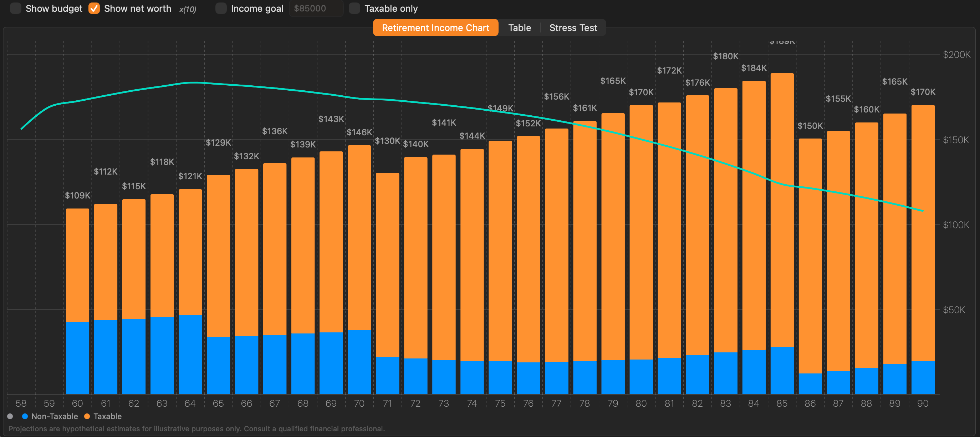Click the $50K y-axis label

point(954,310)
